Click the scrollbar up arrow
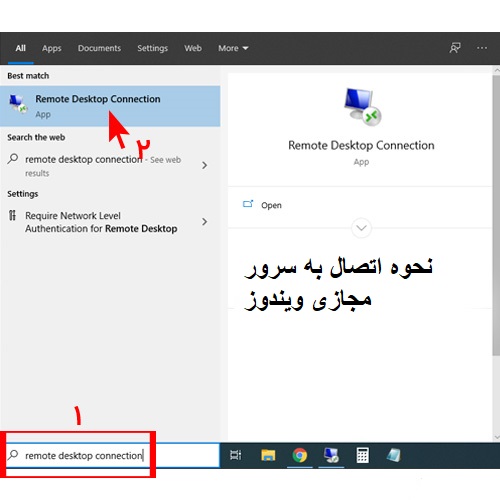Image resolution: width=500 pixels, height=500 pixels. [x=497, y=70]
